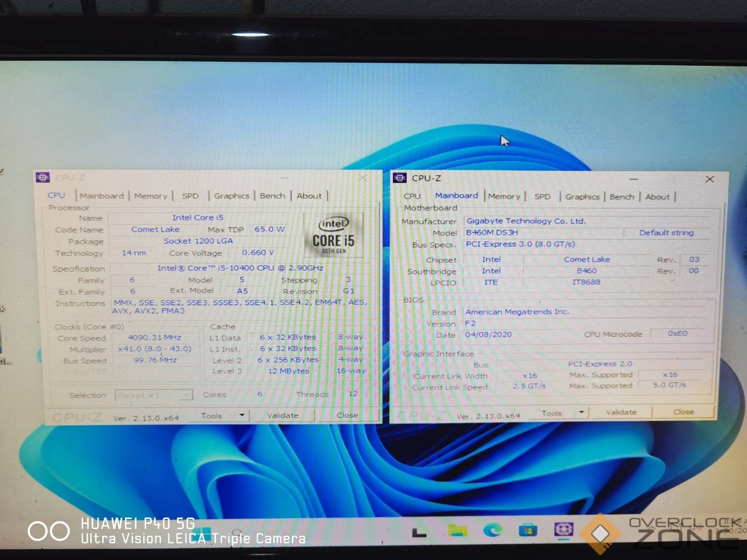Screen dimensions: 747x560
Task: Click the instructions list starting with "MMX, SSE"
Action: click(240, 306)
